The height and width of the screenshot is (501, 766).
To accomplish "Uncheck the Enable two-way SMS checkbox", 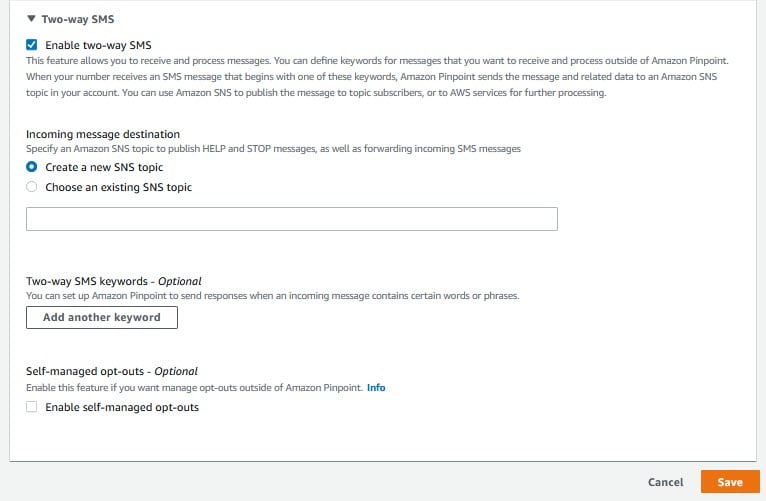I will pos(32,45).
